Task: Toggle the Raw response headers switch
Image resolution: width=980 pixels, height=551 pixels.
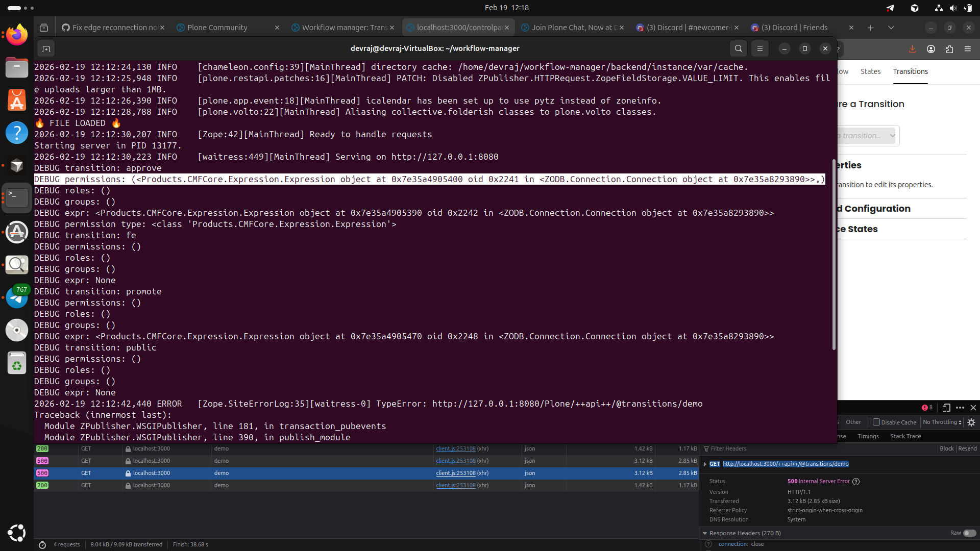Action: coord(969,533)
